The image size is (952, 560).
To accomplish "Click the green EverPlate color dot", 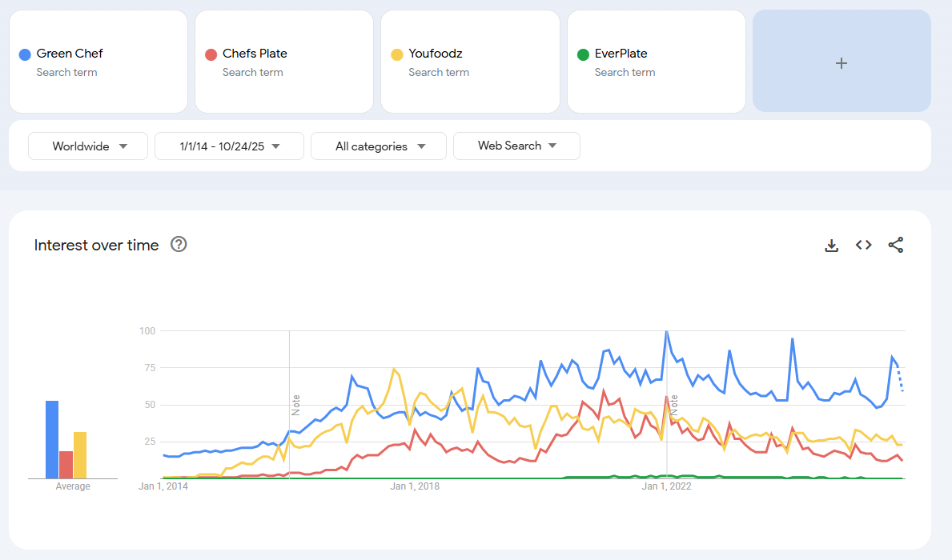I will click(x=583, y=54).
